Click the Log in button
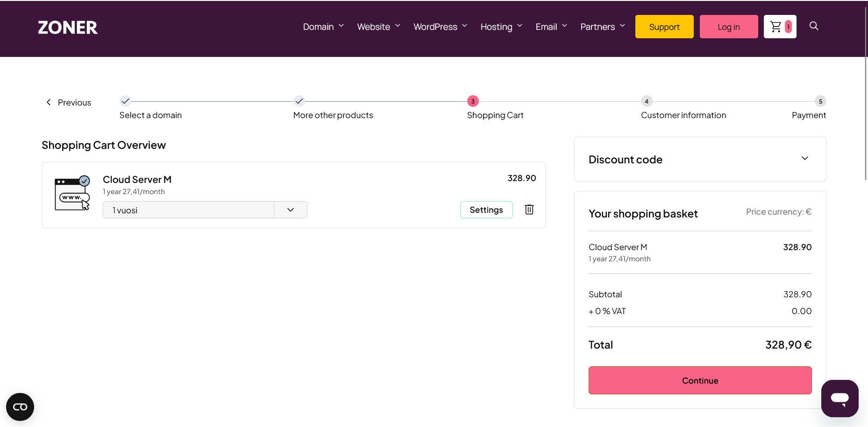This screenshot has height=427, width=868. click(729, 27)
